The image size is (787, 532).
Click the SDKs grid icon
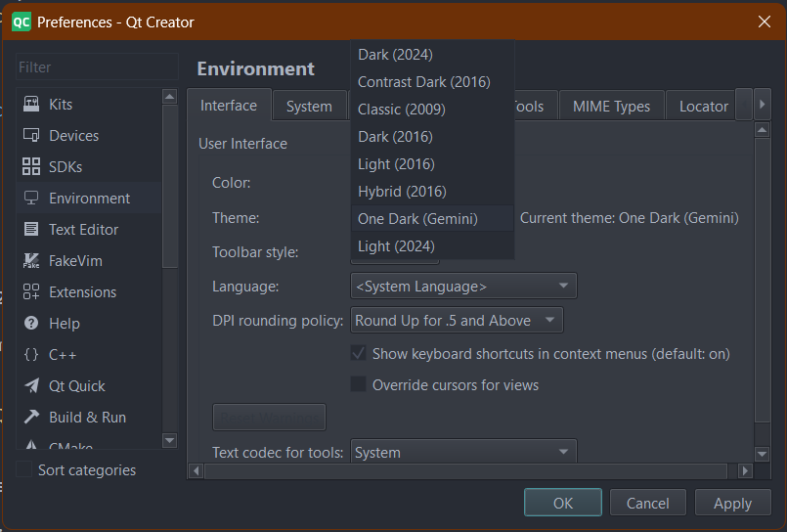pyautogui.click(x=31, y=166)
